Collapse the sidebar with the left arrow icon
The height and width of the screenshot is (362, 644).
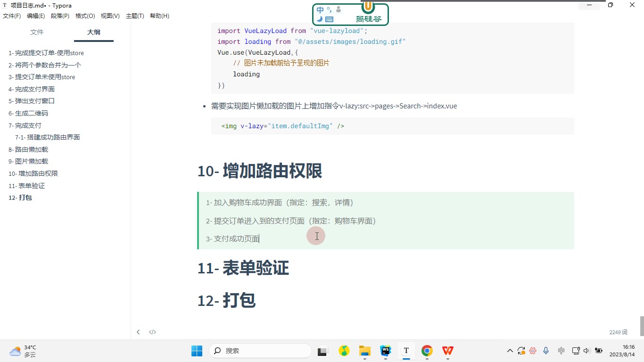(x=138, y=332)
